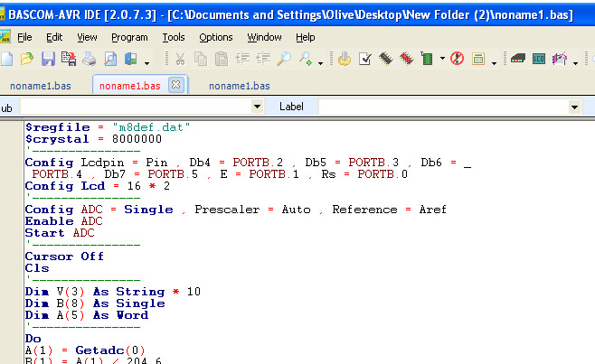Click the red chip Simulate icon
Screen dimensions: 595x364
point(406,59)
